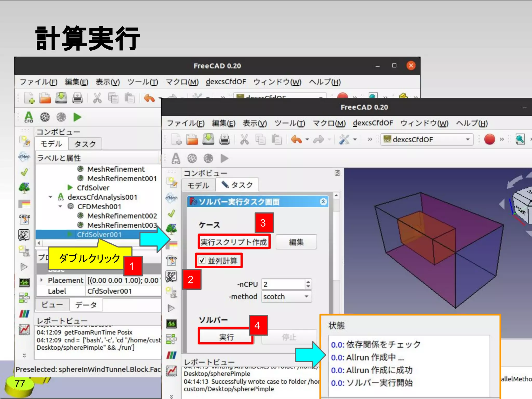
Task: Select CfdSolver001 in the model tree
Action: click(99, 235)
